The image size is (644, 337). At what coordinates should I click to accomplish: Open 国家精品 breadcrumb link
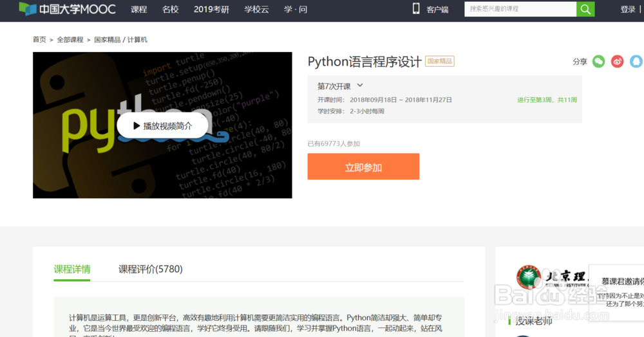click(107, 40)
